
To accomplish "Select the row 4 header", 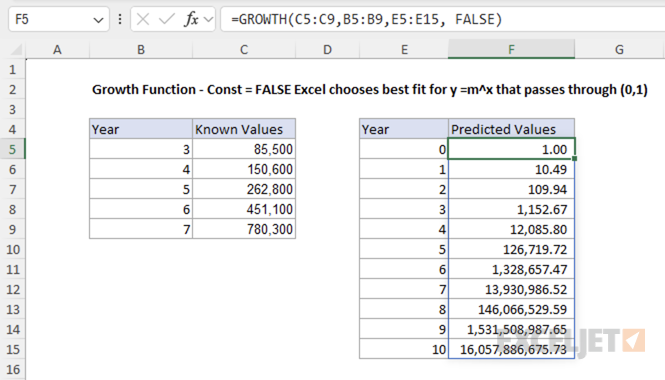I will (x=12, y=129).
